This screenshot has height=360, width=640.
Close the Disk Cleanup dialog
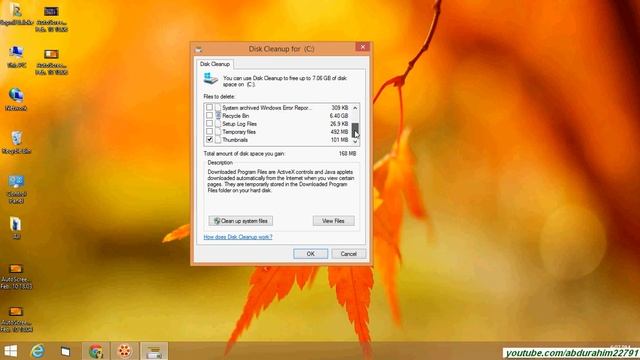pos(362,47)
